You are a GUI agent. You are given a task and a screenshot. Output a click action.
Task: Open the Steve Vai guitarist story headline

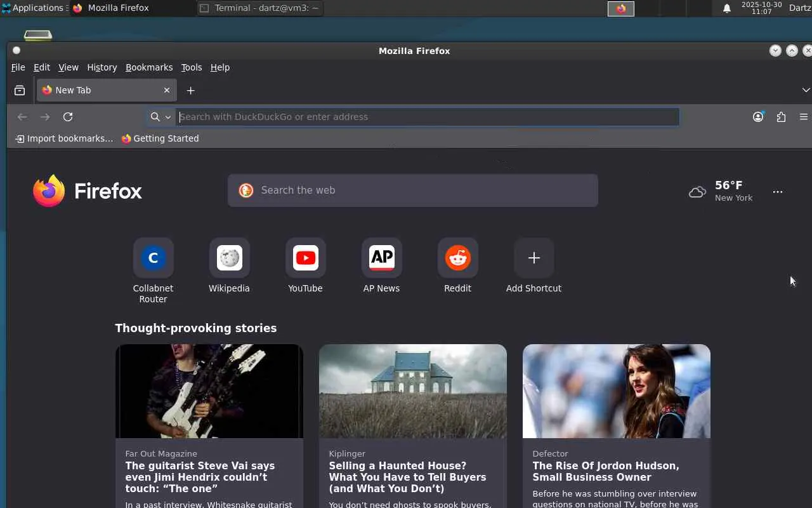pos(200,478)
